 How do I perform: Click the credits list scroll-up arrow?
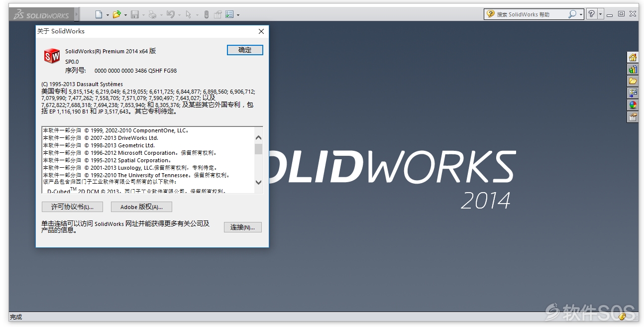tap(258, 138)
